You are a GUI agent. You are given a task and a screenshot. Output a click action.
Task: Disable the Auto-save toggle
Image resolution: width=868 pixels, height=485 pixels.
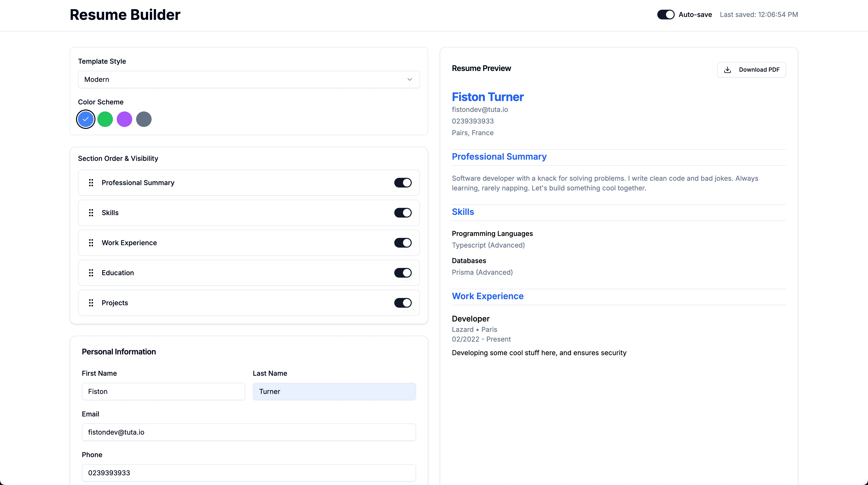666,15
